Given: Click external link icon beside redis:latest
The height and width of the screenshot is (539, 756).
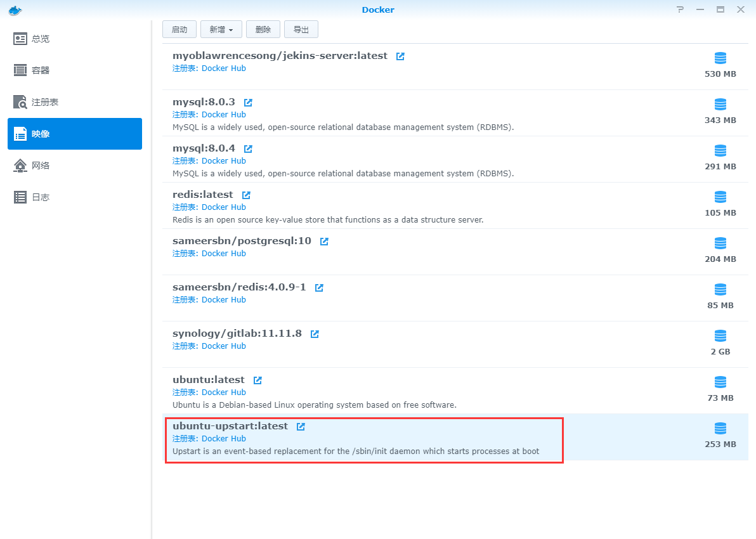Looking at the screenshot, I should coord(246,195).
